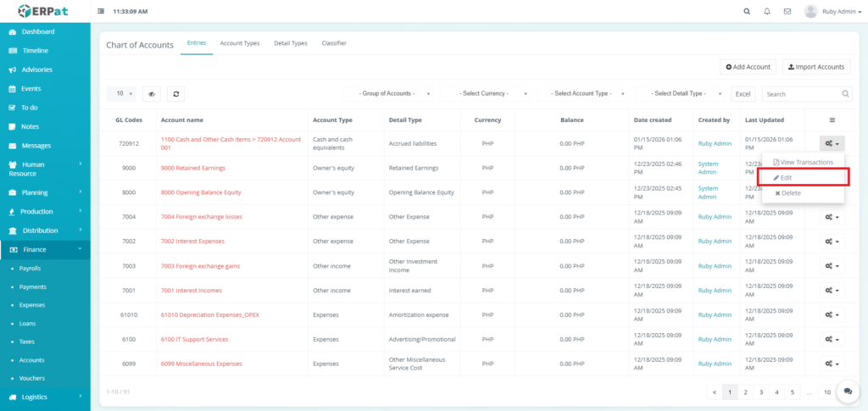Click the search magnifier icon in header
The width and height of the screenshot is (868, 411).
coord(747,12)
